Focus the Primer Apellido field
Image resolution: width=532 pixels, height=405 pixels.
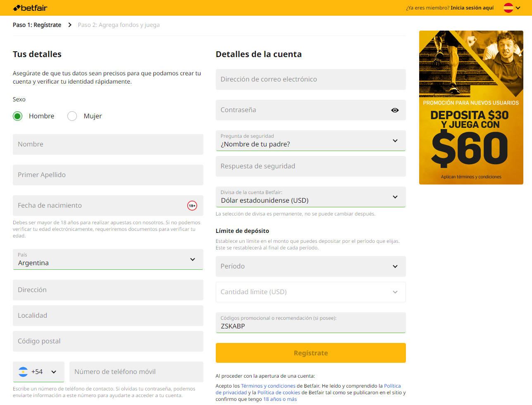[108, 175]
